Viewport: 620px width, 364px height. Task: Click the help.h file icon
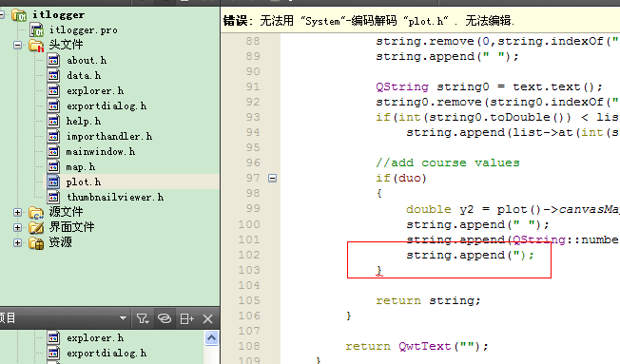click(53, 122)
